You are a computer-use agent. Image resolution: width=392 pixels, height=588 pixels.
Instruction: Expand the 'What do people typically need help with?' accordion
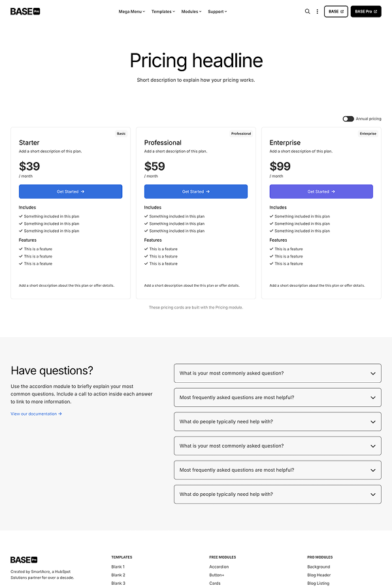278,421
